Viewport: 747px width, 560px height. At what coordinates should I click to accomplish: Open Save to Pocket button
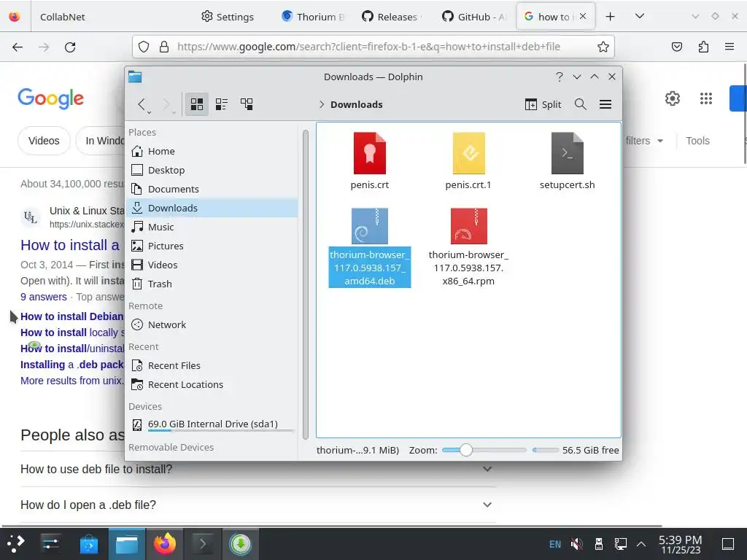[677, 47]
